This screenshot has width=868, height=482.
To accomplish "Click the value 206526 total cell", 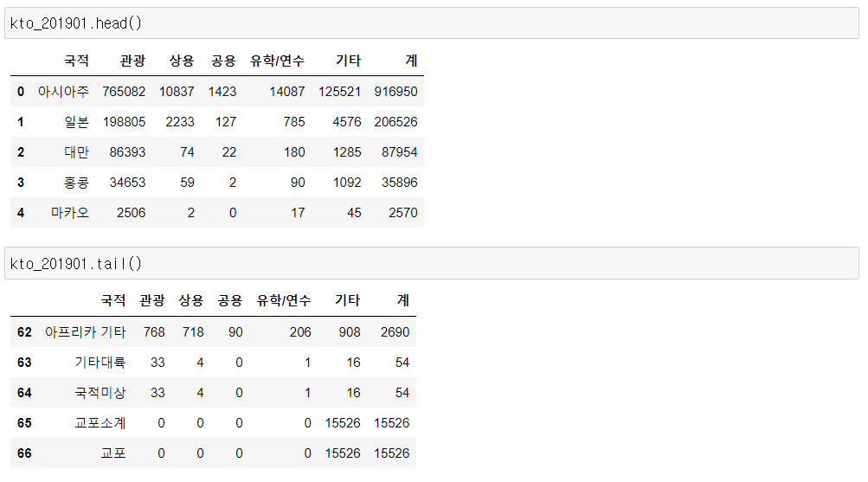I will coord(395,122).
